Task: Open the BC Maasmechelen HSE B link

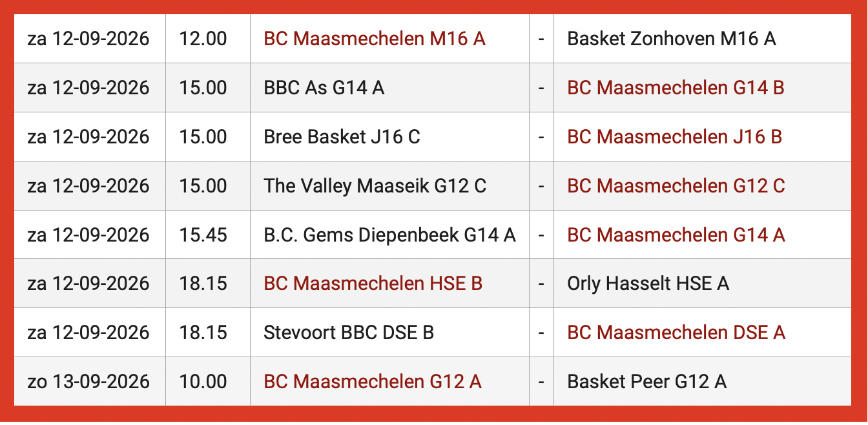Action: (373, 284)
